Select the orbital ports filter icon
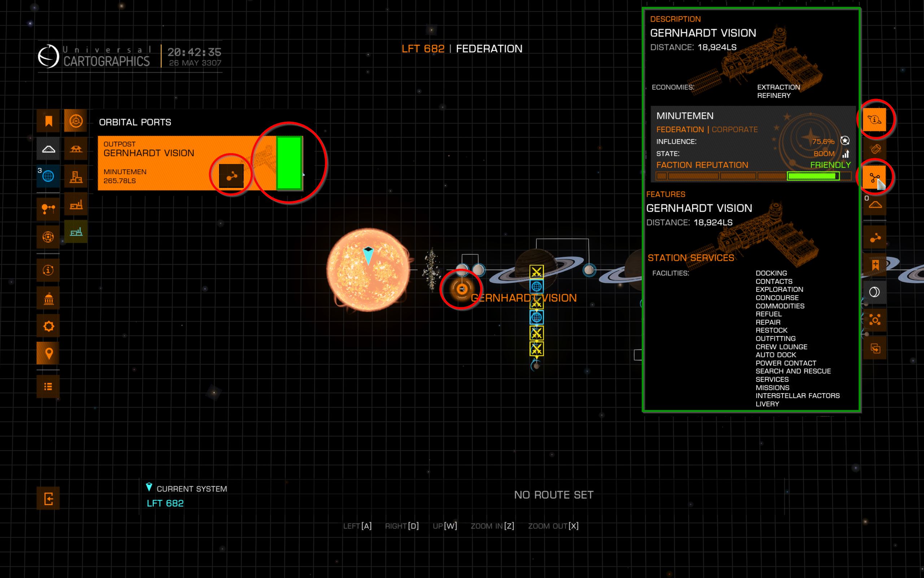 click(75, 121)
